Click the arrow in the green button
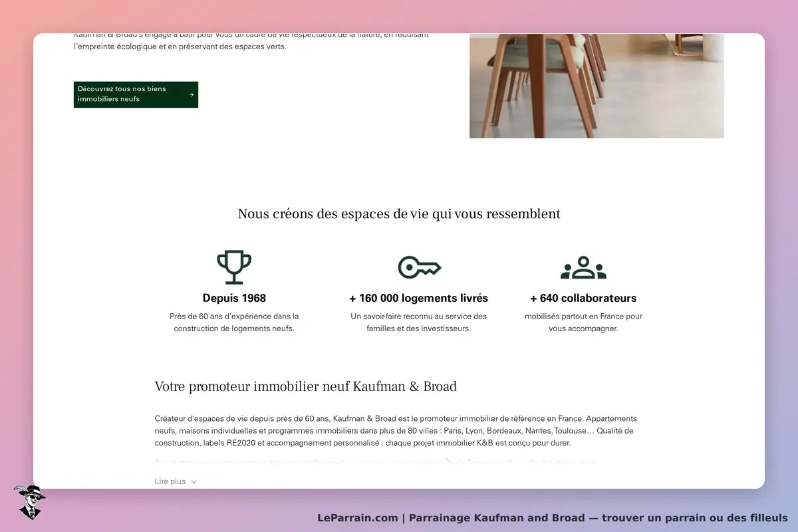 (x=192, y=94)
